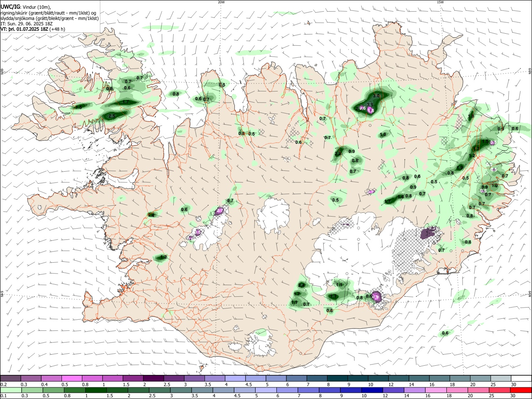The height and width of the screenshot is (399, 532).
Task: Click the '2.2' precipitation value on the map
Action: click(x=338, y=154)
